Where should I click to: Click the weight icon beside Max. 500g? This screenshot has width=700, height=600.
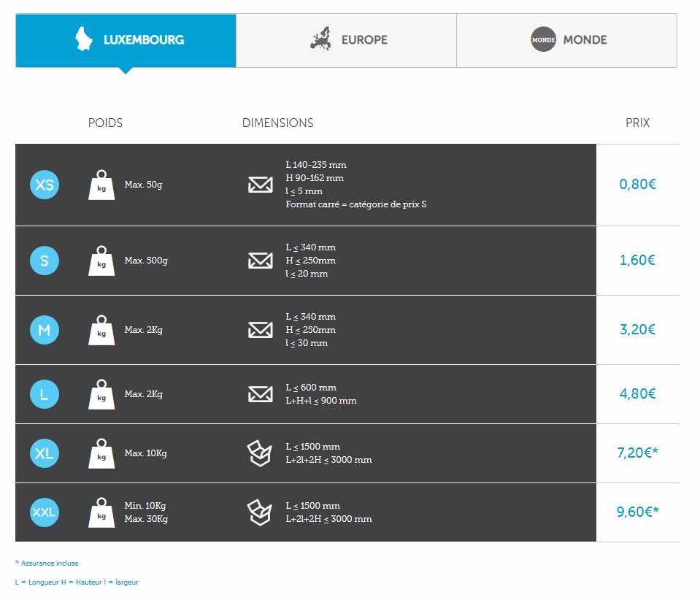[x=101, y=261]
